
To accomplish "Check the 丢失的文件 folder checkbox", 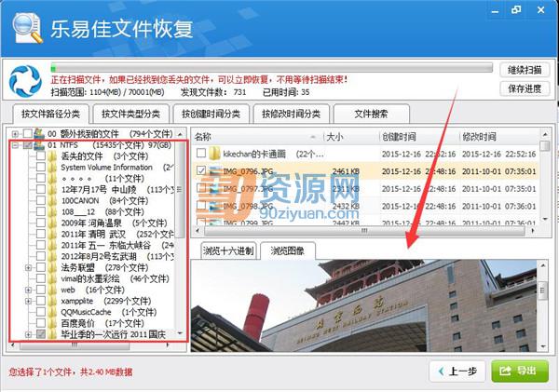I will point(41,156).
